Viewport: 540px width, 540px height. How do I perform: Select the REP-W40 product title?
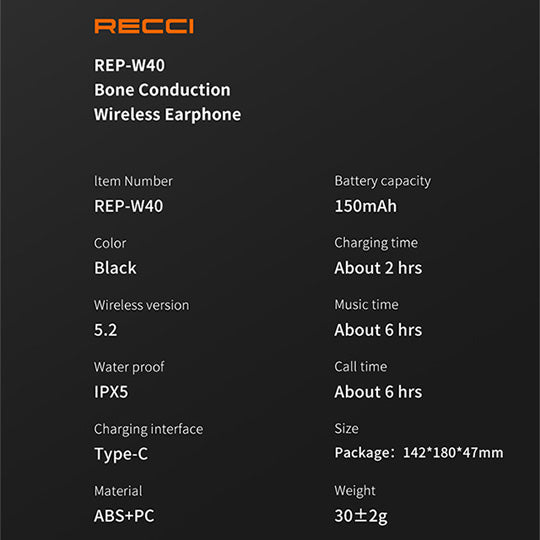pyautogui.click(x=129, y=65)
